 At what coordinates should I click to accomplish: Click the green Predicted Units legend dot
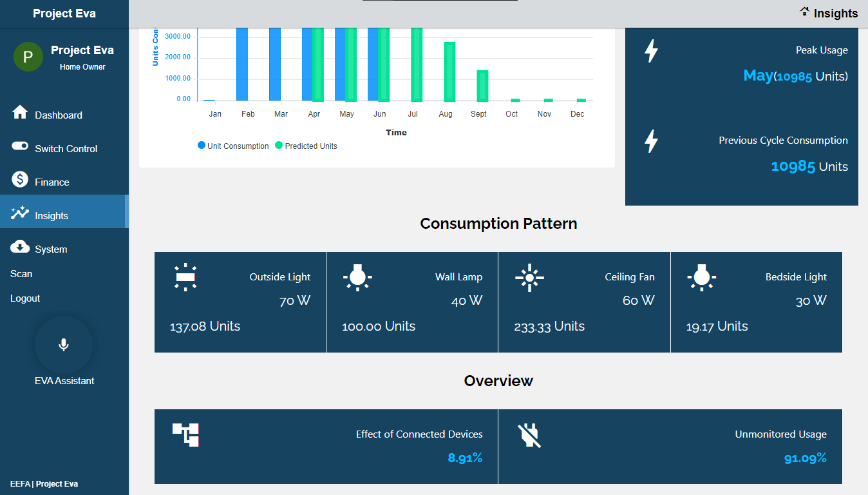(279, 146)
